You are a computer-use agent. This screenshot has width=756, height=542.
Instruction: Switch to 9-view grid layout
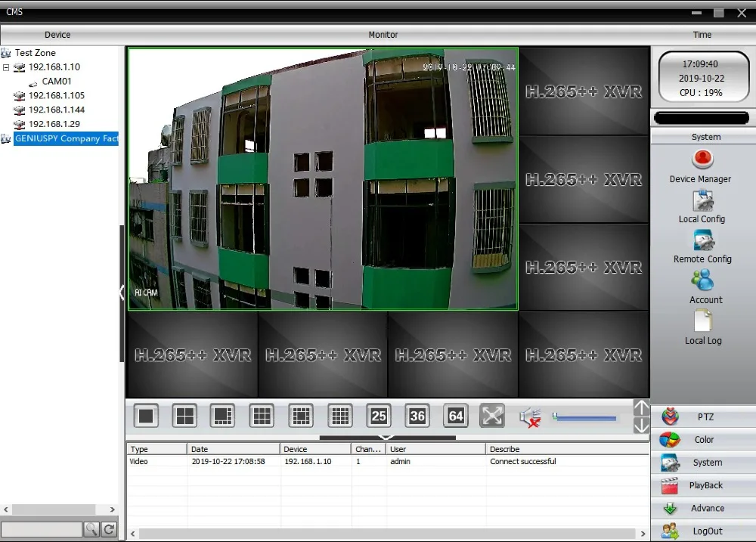coord(262,416)
